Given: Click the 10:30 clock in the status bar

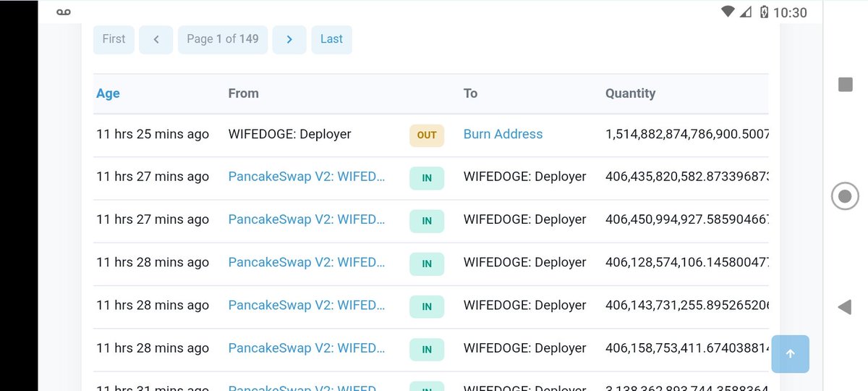Looking at the screenshot, I should (x=790, y=12).
